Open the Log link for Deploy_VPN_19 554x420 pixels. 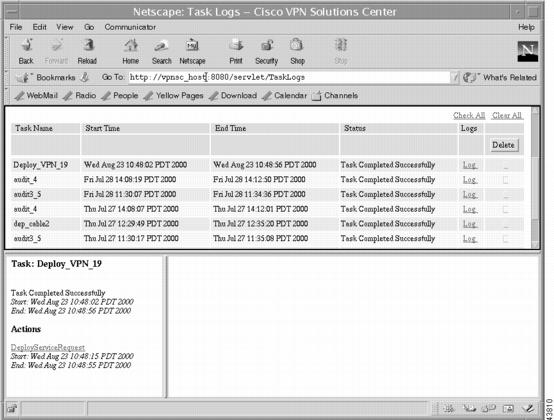point(470,165)
